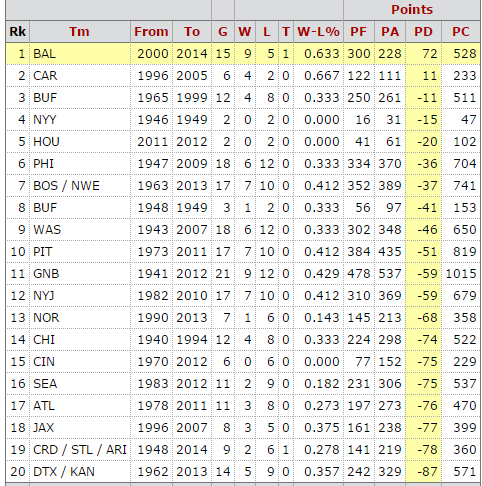
Task: Sort by the W wins column header
Action: click(245, 32)
